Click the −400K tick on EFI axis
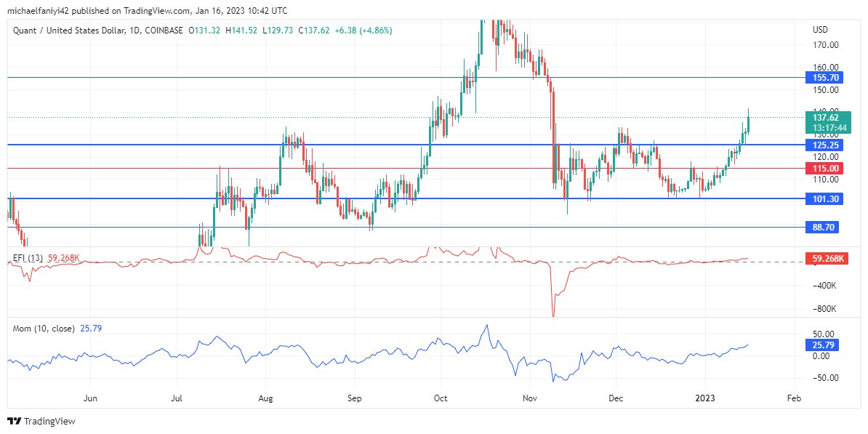The image size is (868, 434). [825, 286]
